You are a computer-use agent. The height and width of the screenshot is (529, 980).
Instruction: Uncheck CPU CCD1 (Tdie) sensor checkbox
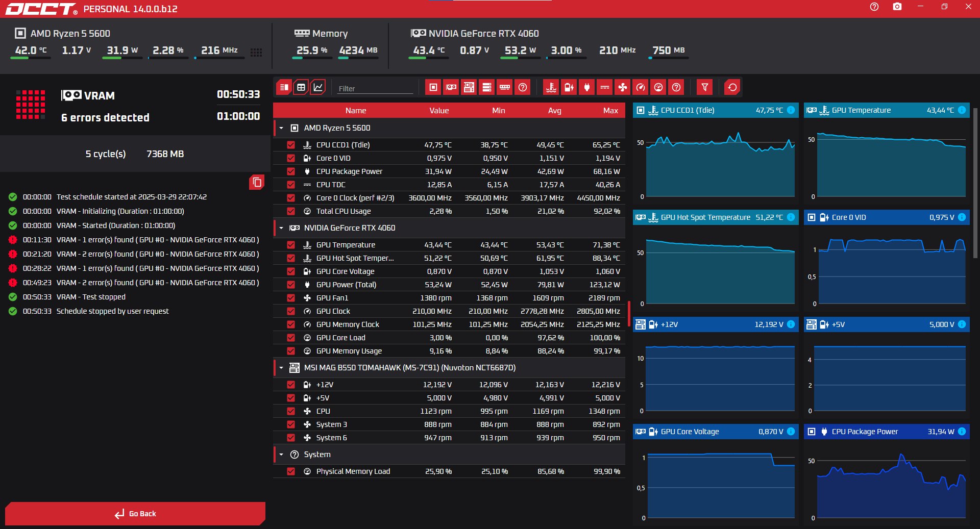291,145
